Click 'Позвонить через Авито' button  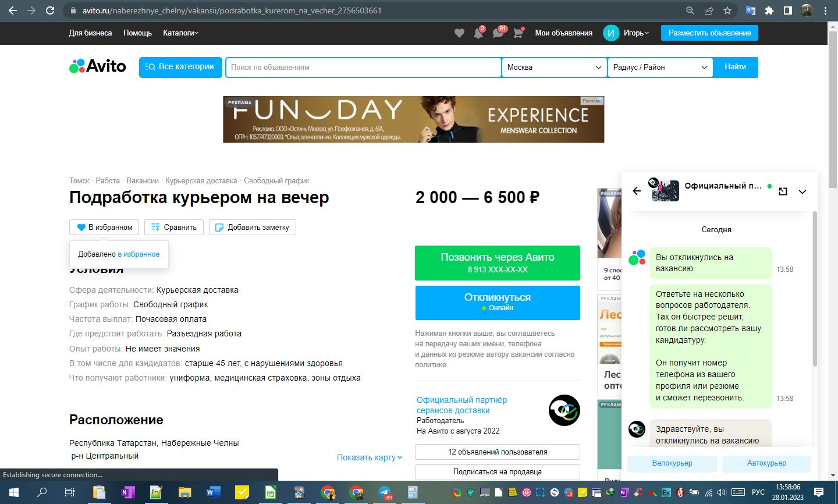(x=498, y=263)
